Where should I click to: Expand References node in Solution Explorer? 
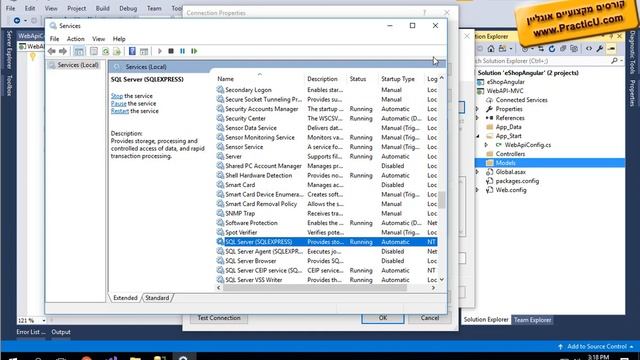[x=477, y=118]
